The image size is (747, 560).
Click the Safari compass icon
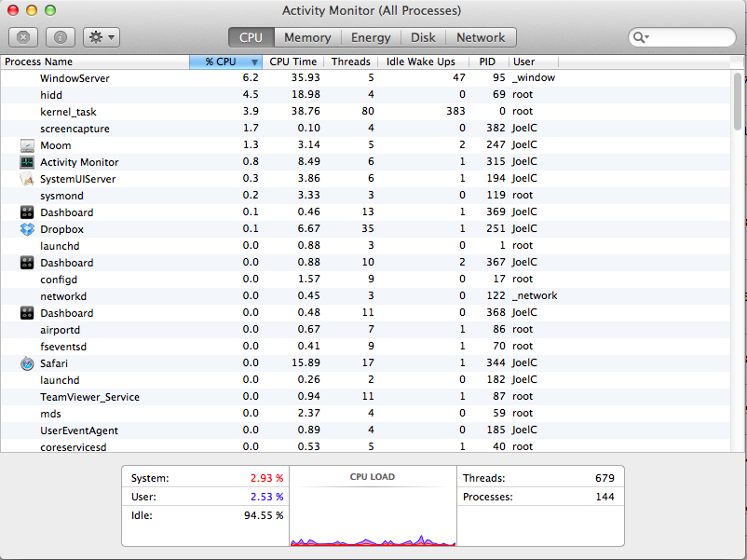(27, 363)
